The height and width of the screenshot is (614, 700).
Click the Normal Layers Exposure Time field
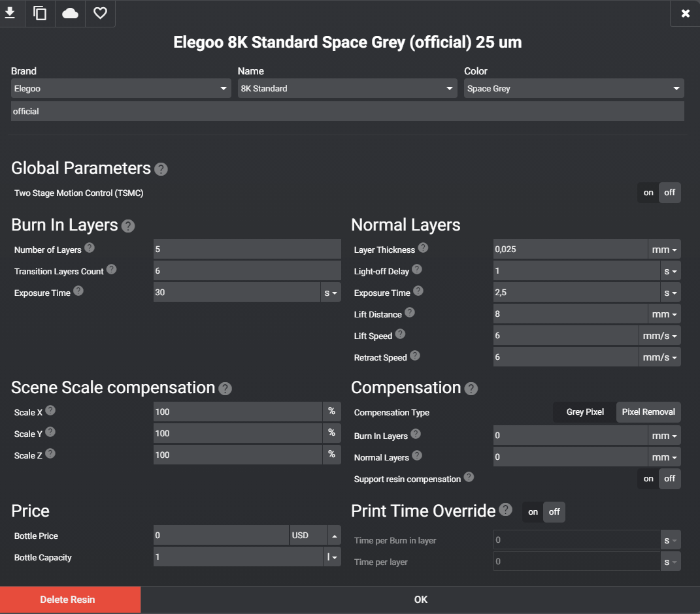tap(576, 293)
